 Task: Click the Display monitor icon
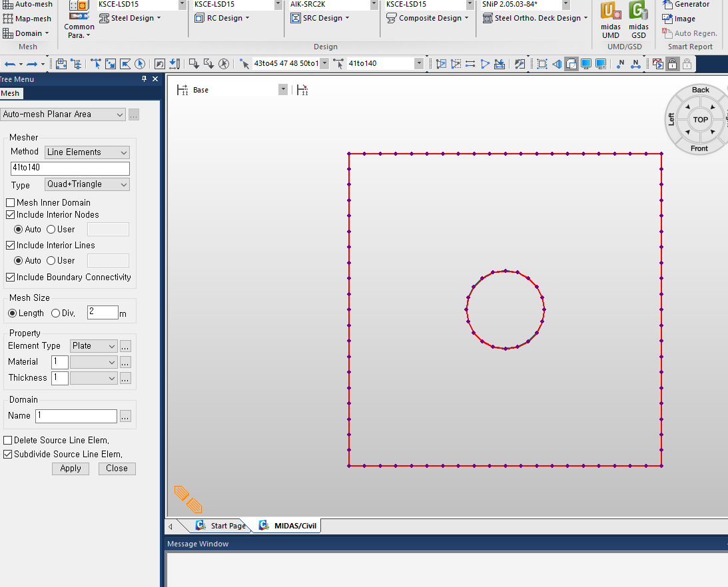[586, 64]
